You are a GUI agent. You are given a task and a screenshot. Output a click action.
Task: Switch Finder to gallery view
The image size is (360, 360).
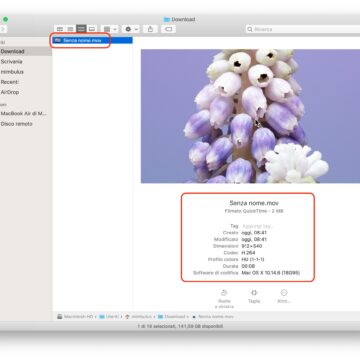click(x=92, y=29)
